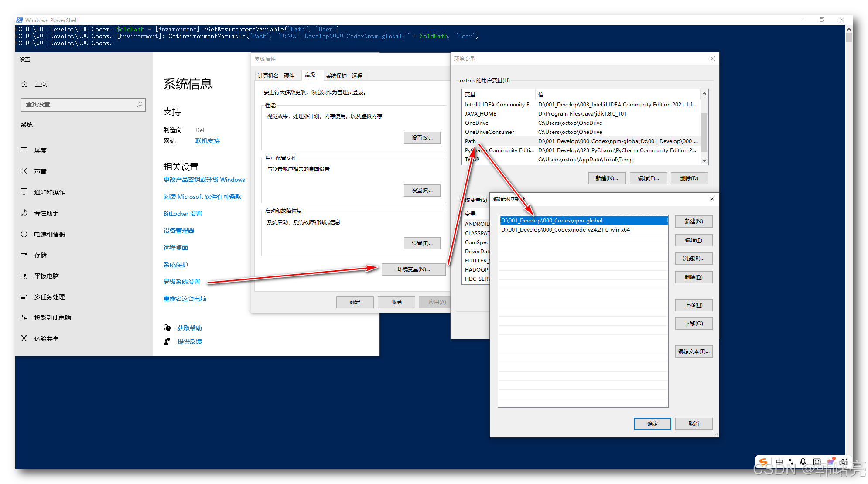868x484 pixels.
Task: Click the search magnifier in 查找设置 box
Action: pyautogui.click(x=140, y=104)
